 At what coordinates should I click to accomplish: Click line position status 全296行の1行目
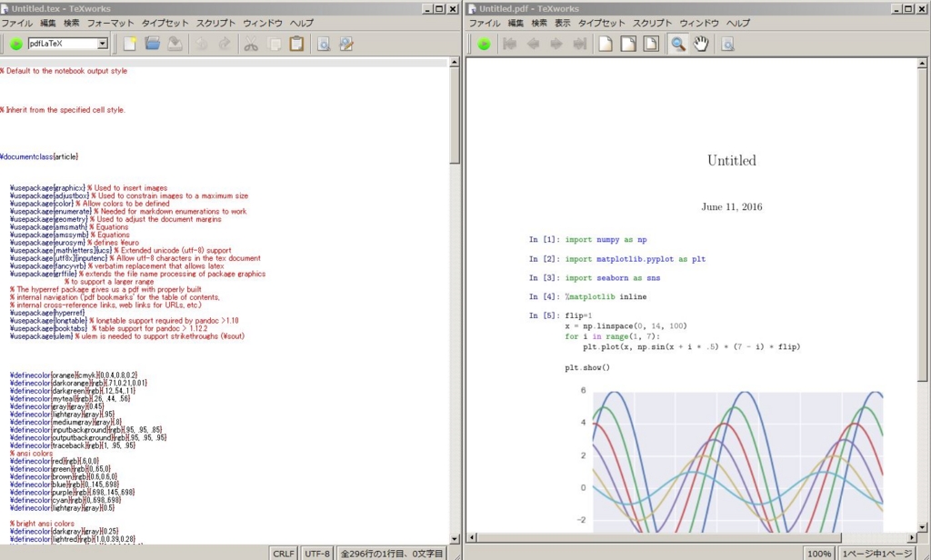tap(392, 554)
